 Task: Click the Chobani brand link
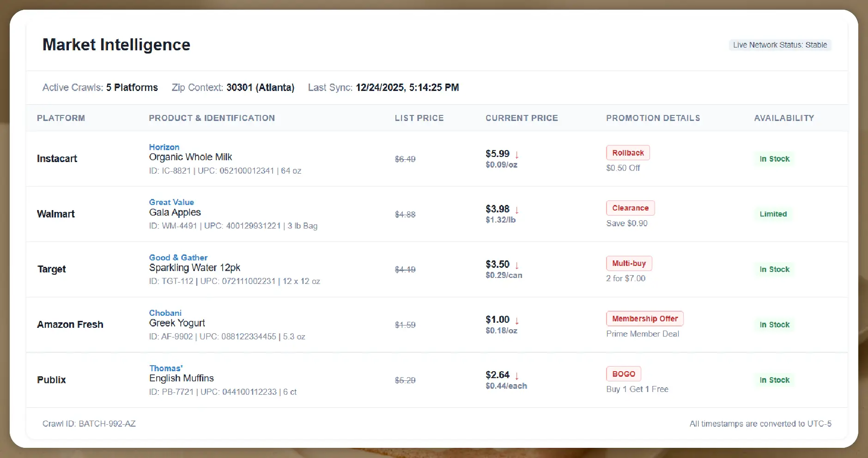point(165,313)
